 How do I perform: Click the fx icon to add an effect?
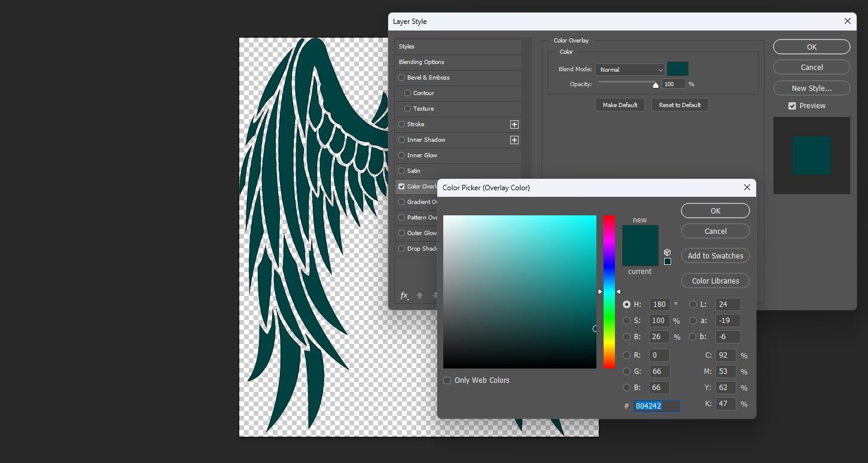coord(404,296)
